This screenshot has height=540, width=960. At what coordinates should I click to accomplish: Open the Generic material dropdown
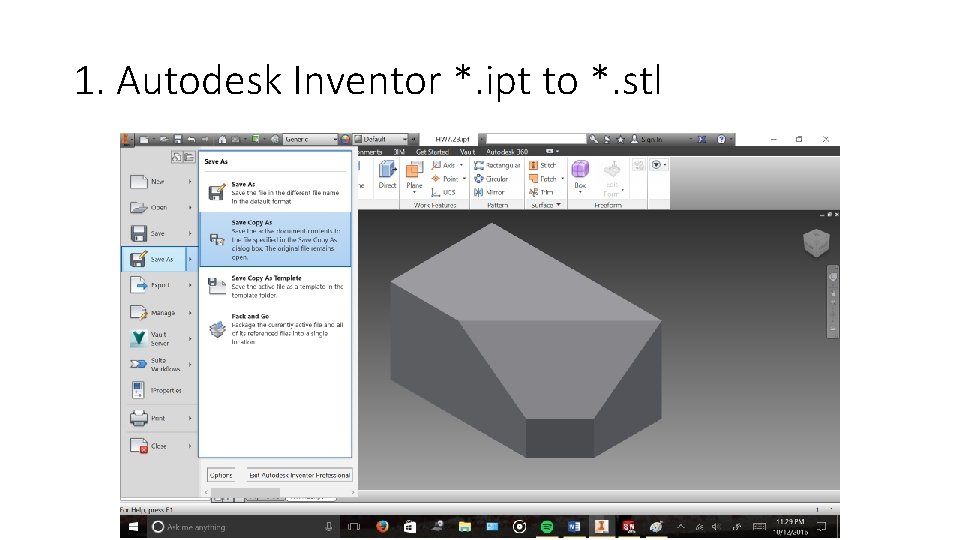pyautogui.click(x=310, y=140)
